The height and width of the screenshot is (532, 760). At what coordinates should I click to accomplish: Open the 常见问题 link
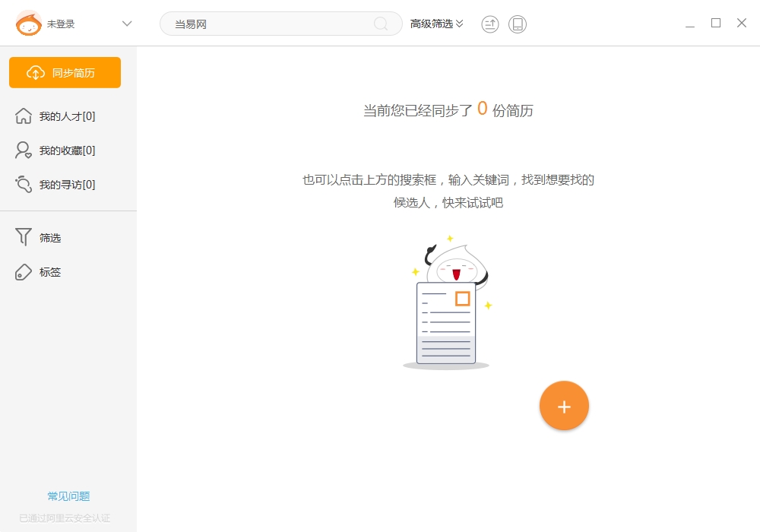point(68,496)
